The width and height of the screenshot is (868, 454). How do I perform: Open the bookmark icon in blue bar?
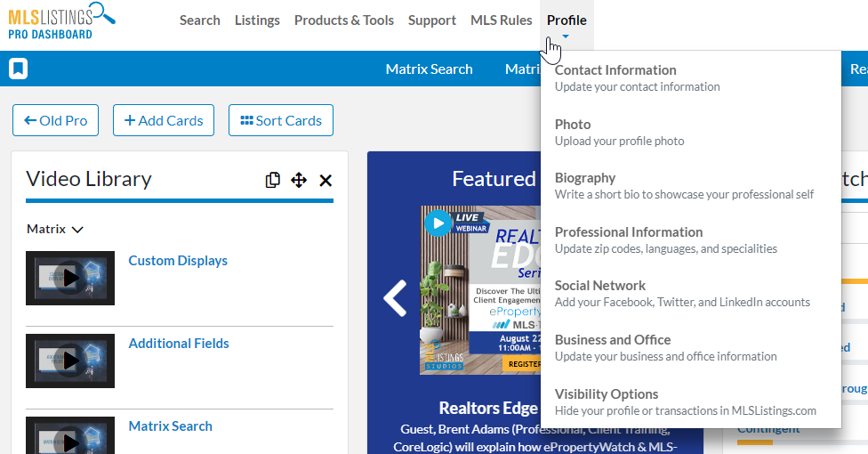(19, 69)
